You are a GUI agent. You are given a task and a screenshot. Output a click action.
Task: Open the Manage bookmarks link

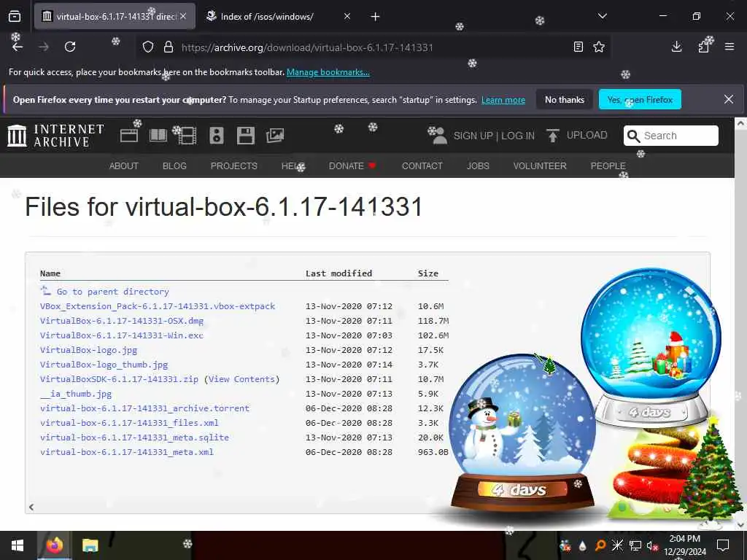(x=328, y=72)
